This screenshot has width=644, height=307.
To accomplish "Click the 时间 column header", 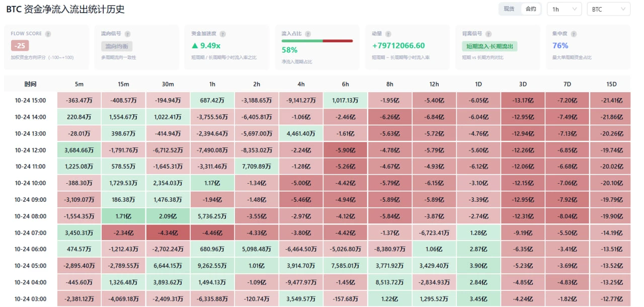I will (30, 84).
